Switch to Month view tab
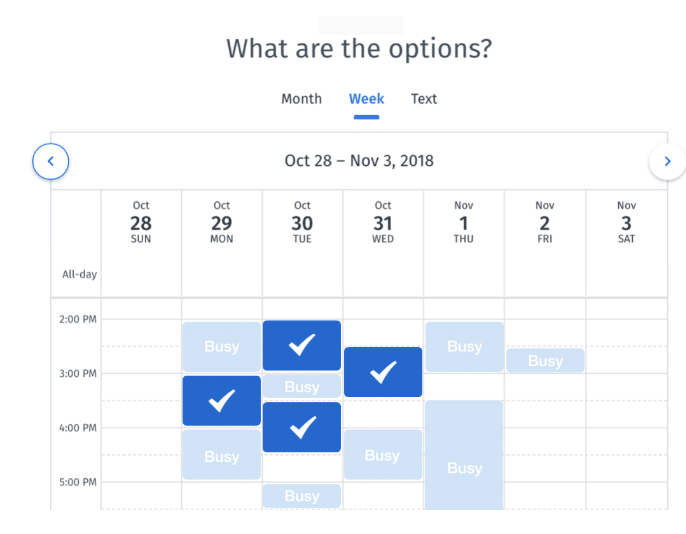The width and height of the screenshot is (686, 534). tap(301, 99)
